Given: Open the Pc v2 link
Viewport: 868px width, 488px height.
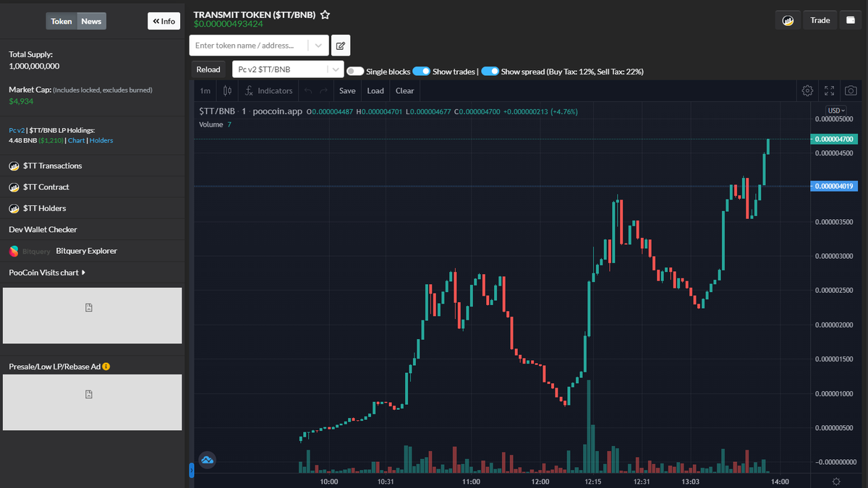Looking at the screenshot, I should click(x=17, y=130).
